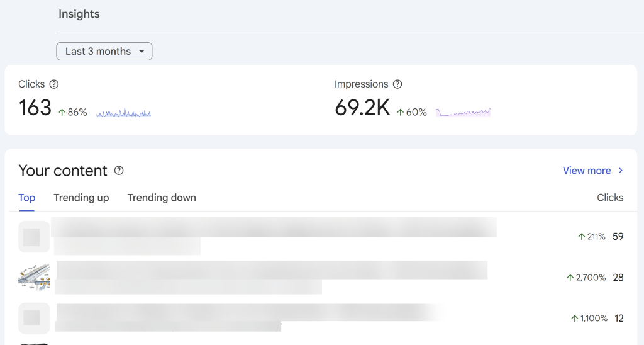This screenshot has height=345, width=644.
Task: Click the green up arrow beside 86%
Action: pyautogui.click(x=62, y=112)
